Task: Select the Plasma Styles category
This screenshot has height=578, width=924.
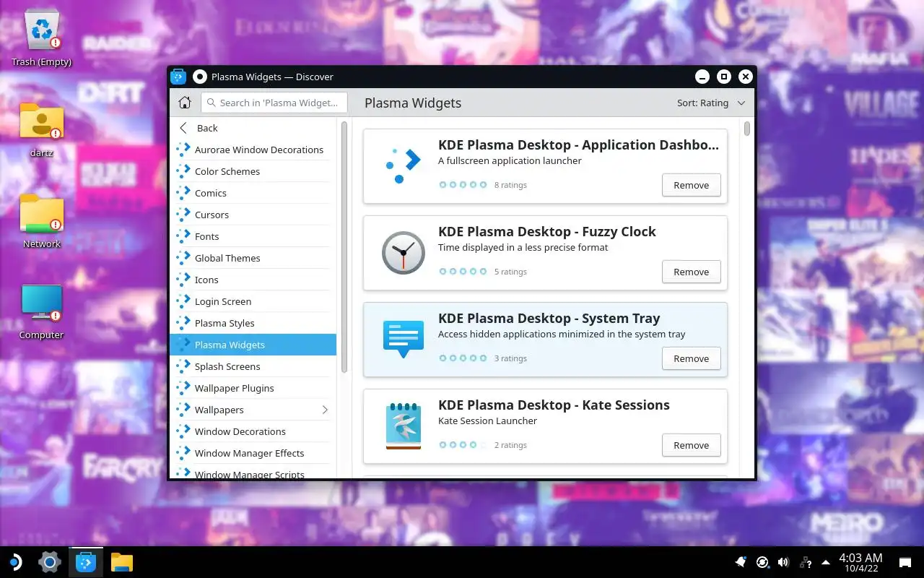Action: tap(253, 323)
